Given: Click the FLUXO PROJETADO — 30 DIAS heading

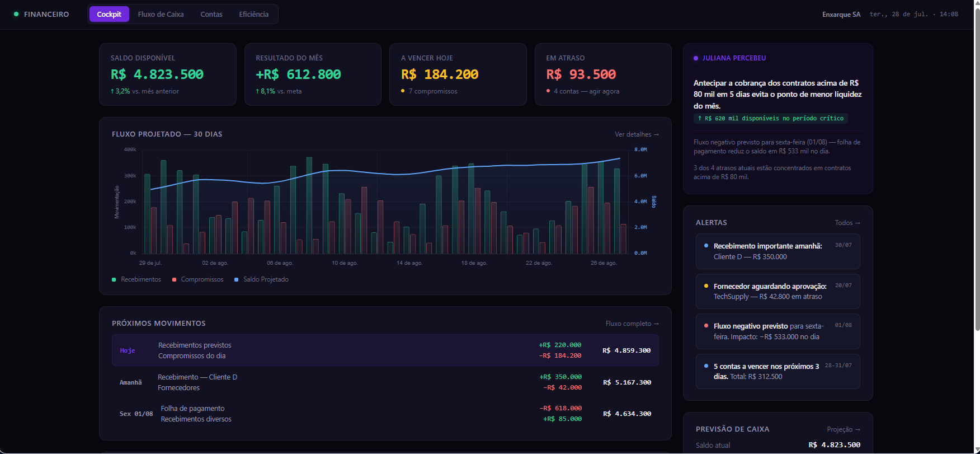Looking at the screenshot, I should 167,134.
